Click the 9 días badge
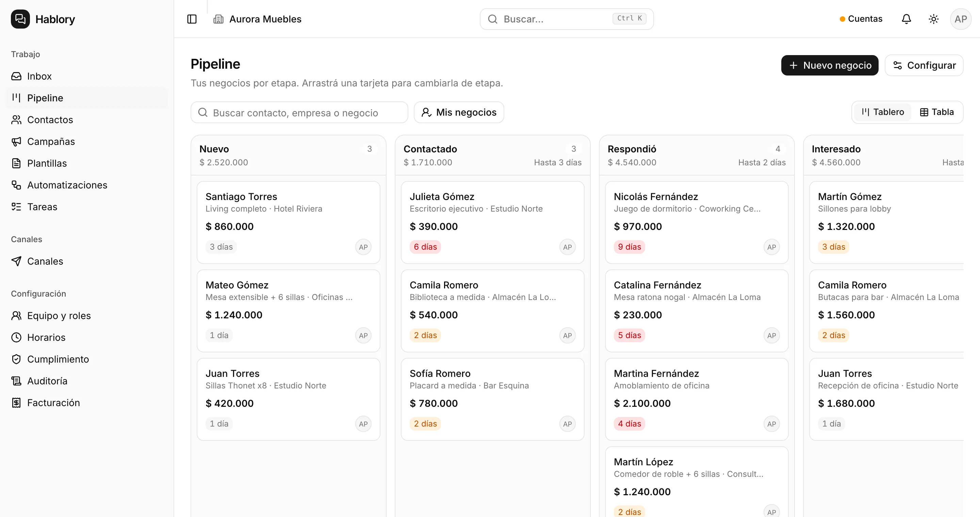 click(x=629, y=247)
